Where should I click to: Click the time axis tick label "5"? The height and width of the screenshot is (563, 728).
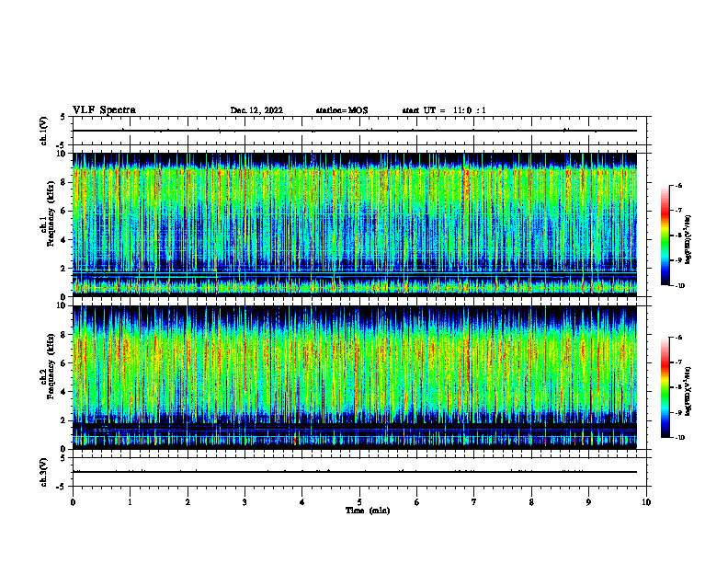(x=359, y=502)
